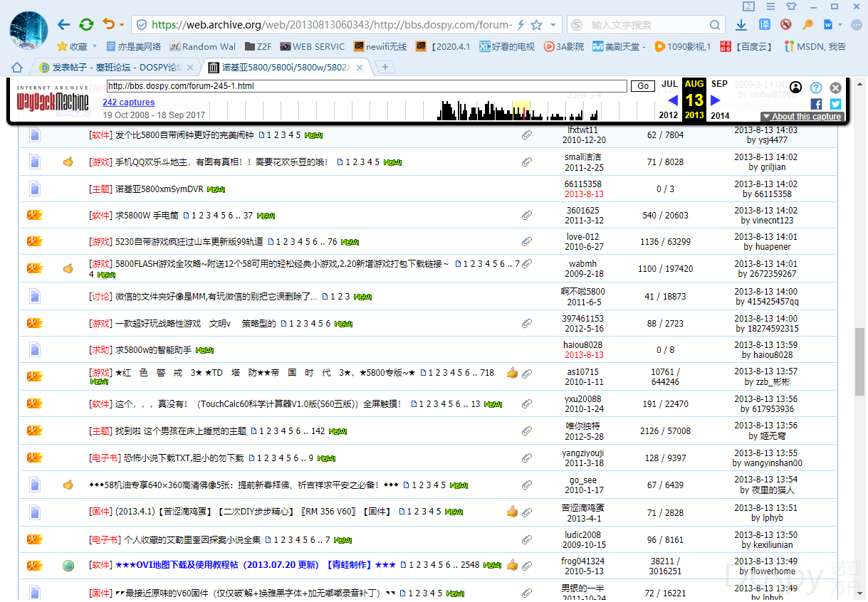868x602 pixels.
Task: Open the W extension dropdown arrow
Action: (841, 26)
